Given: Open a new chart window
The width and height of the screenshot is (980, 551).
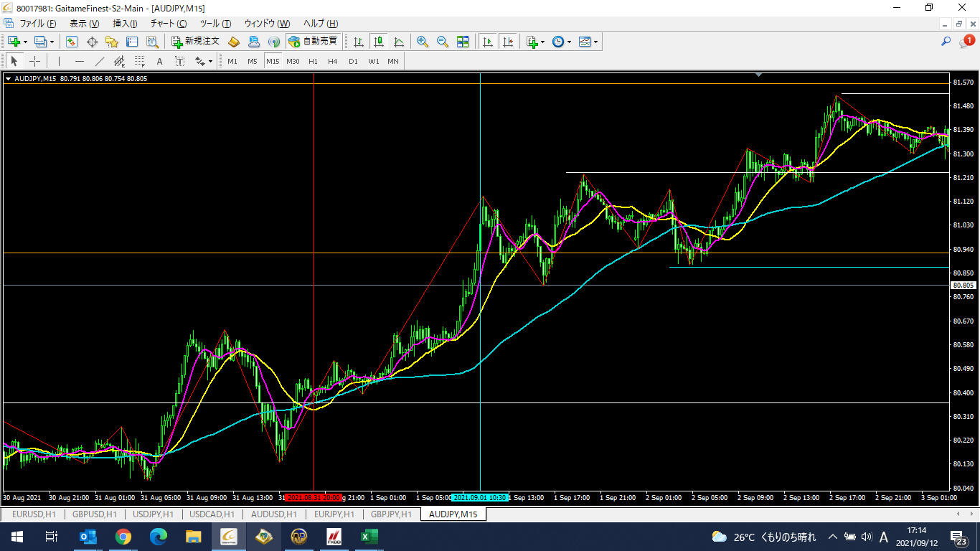Looking at the screenshot, I should (14, 42).
